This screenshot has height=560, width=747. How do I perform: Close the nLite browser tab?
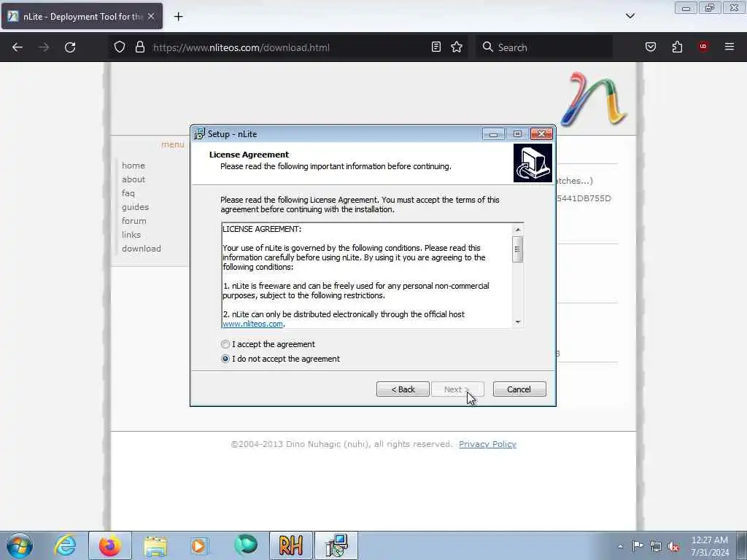point(151,16)
